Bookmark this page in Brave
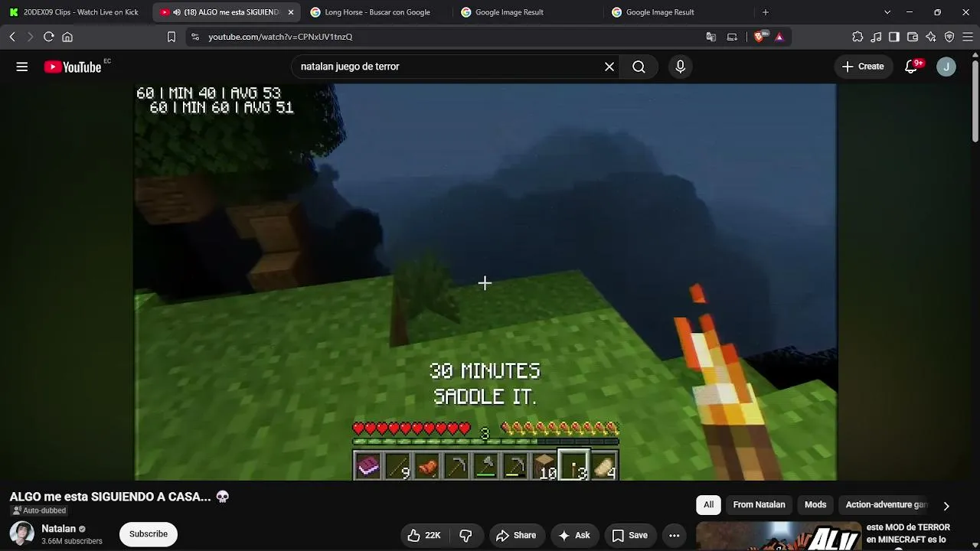 point(171,37)
